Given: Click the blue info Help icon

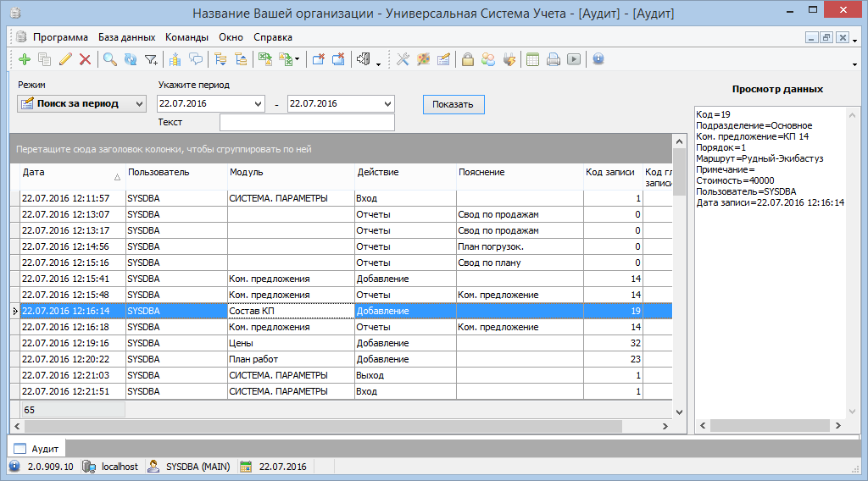Looking at the screenshot, I should pyautogui.click(x=598, y=59).
